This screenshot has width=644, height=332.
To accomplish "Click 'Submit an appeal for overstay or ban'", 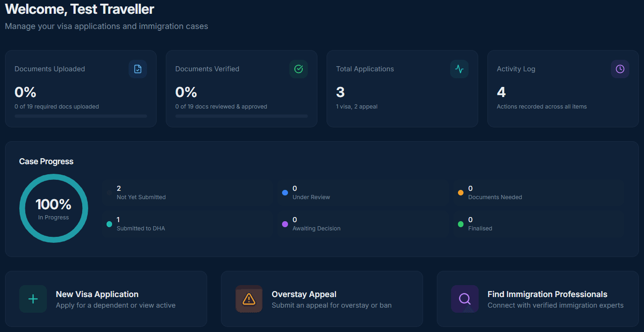I will point(332,305).
